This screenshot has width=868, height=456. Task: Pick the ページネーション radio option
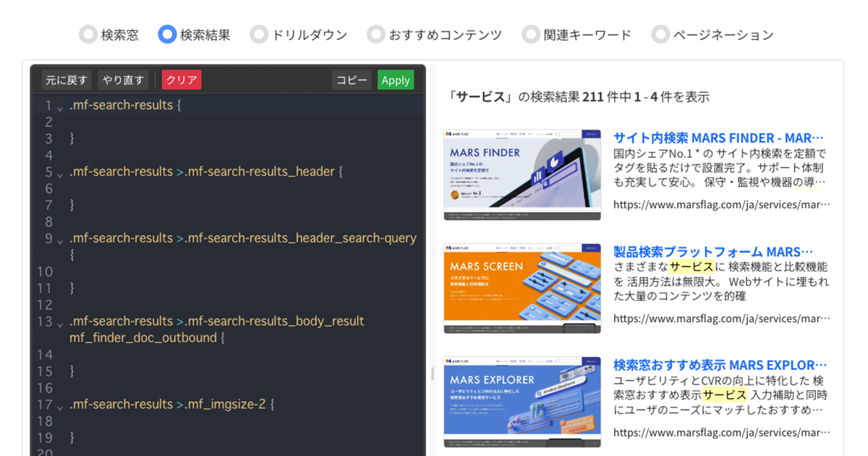pyautogui.click(x=660, y=34)
